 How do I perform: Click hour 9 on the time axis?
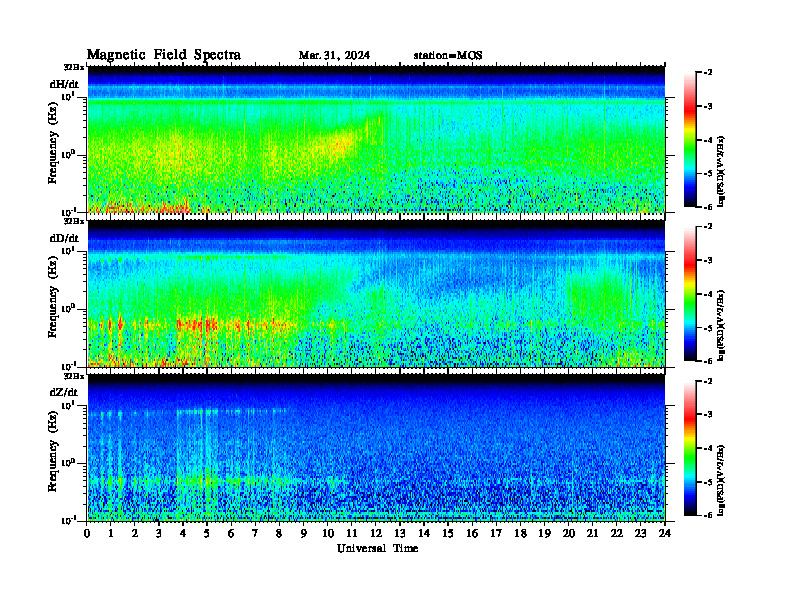point(304,534)
